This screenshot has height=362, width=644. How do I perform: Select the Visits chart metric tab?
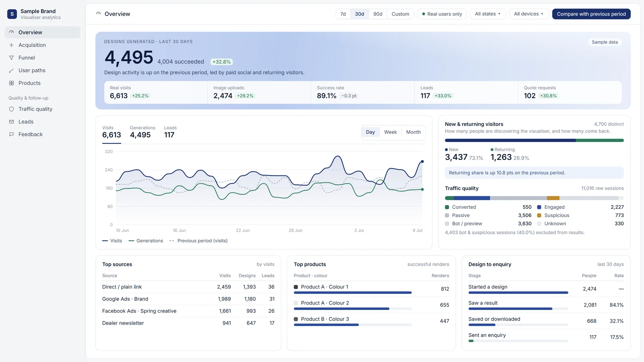(111, 132)
